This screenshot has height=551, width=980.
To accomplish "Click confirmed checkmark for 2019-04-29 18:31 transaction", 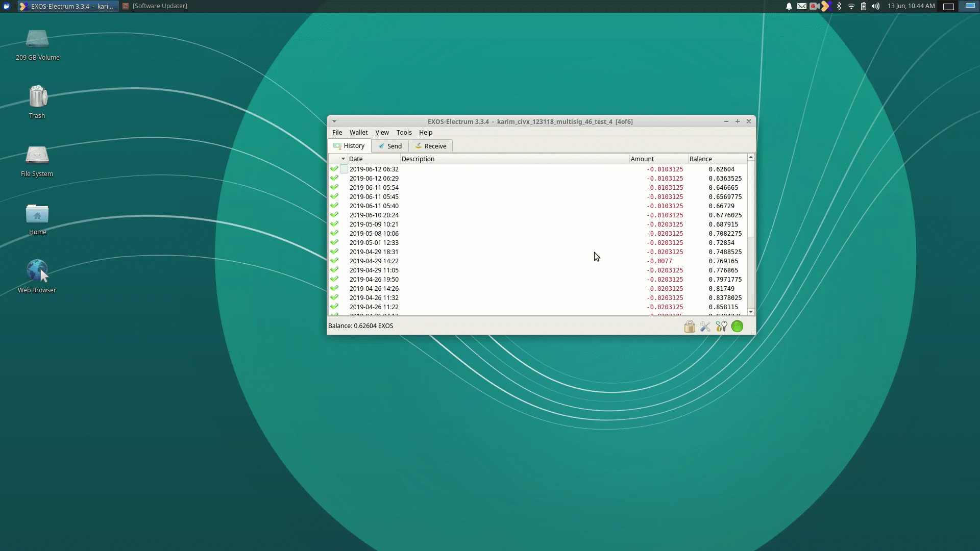I will click(334, 252).
